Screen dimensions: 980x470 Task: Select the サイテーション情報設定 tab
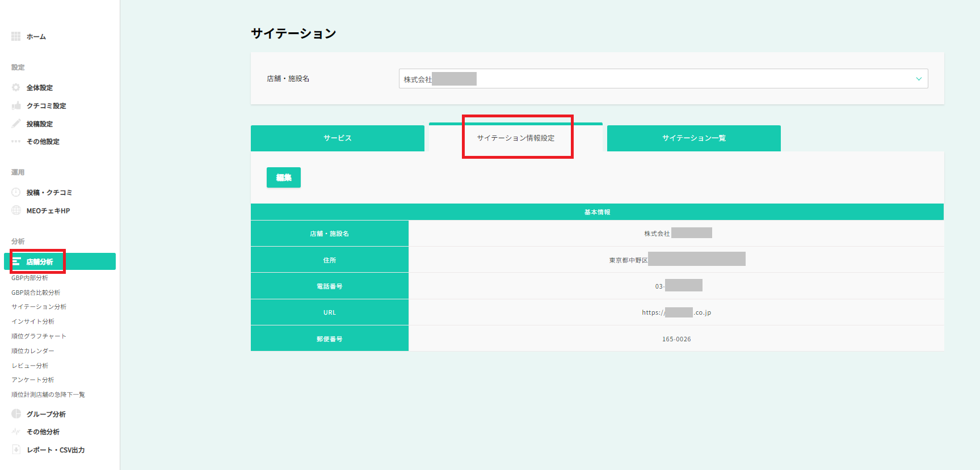pos(515,138)
